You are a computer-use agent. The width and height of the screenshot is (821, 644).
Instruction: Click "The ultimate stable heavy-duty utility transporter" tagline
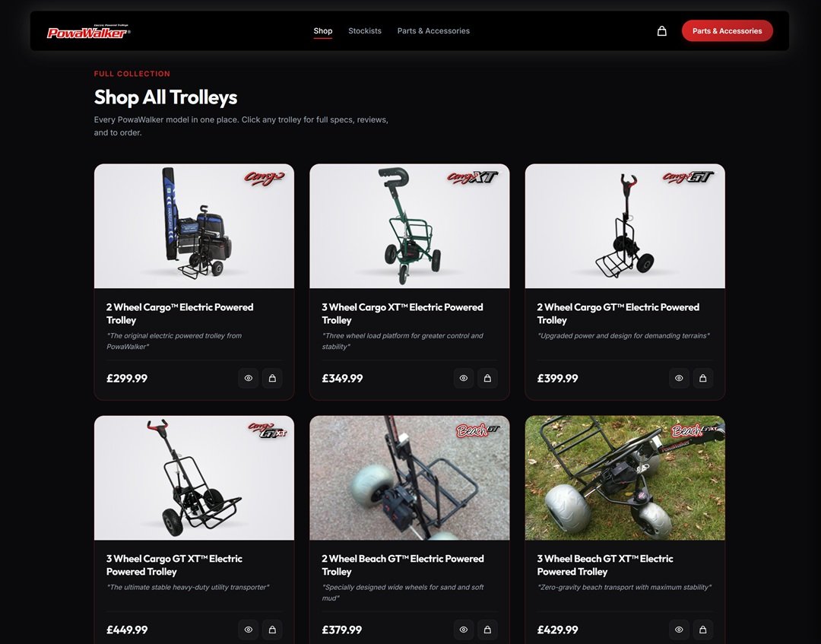point(188,588)
